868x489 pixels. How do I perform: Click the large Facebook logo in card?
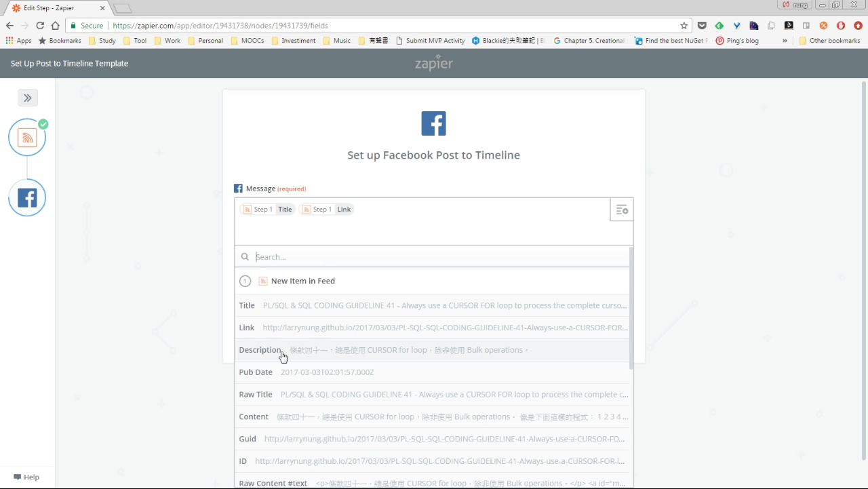pyautogui.click(x=434, y=123)
